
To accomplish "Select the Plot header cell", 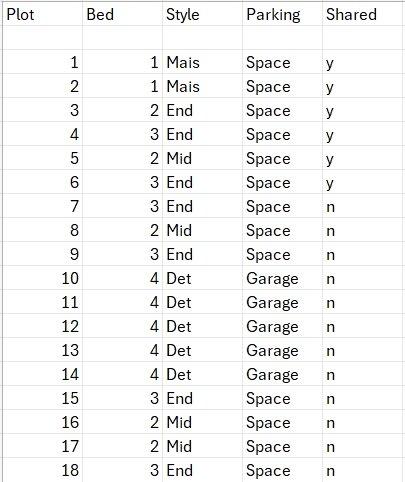I will (x=43, y=14).
